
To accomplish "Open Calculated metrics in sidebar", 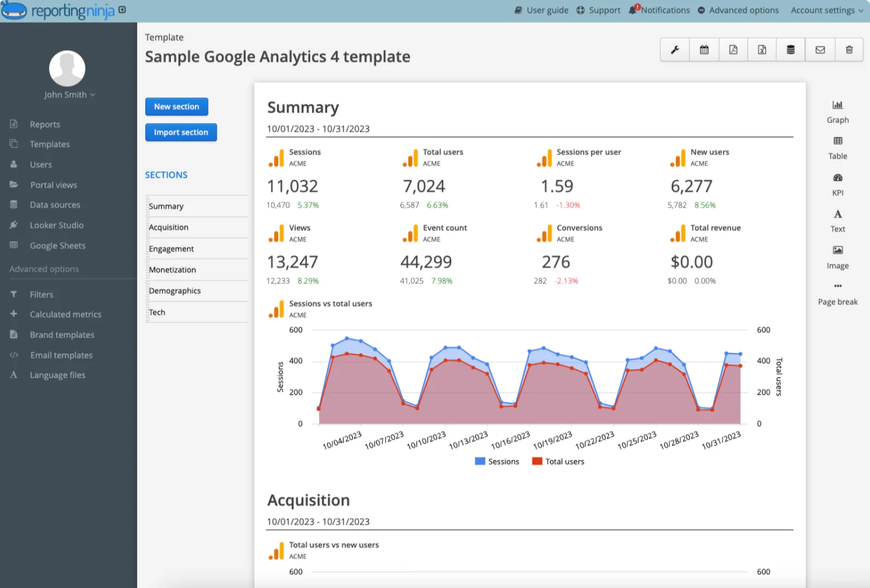I will 65,315.
